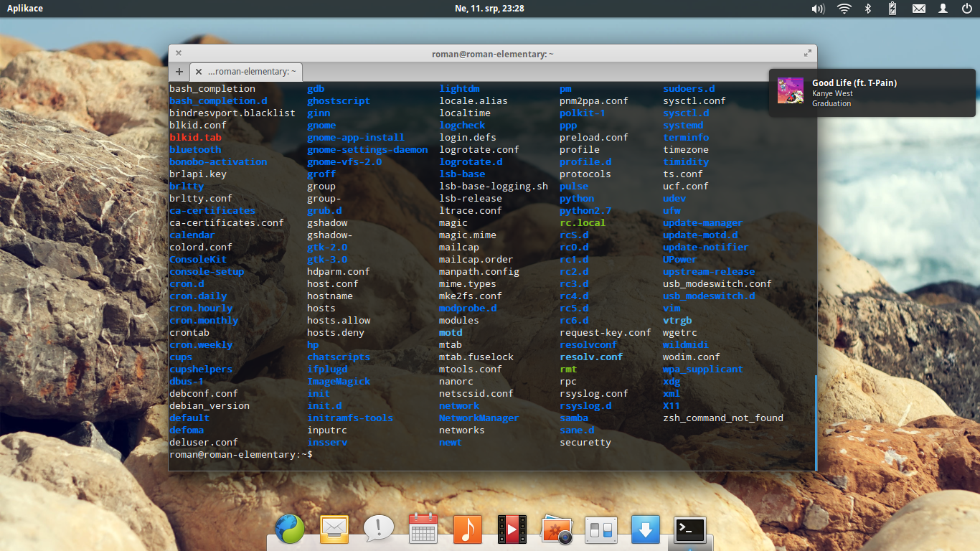The height and width of the screenshot is (551, 980).
Task: Open Shotwell photo manager from the dock
Action: (x=556, y=529)
